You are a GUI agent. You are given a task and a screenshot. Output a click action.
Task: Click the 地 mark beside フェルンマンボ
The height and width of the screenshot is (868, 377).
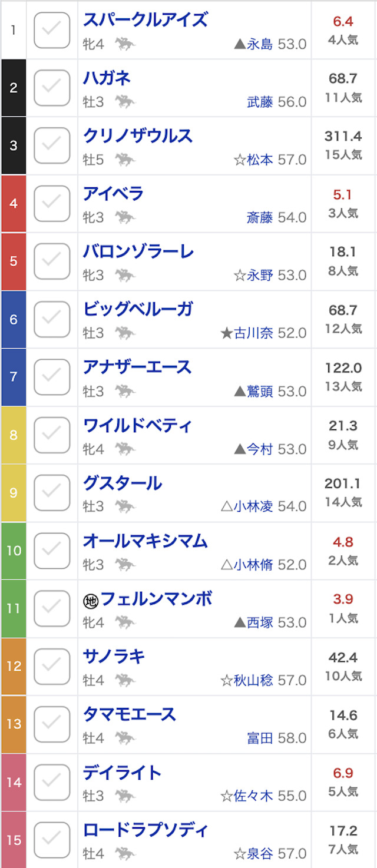click(90, 601)
